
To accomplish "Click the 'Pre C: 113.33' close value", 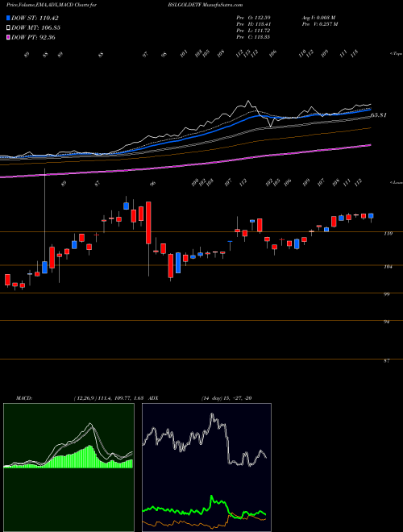I will (253, 37).
